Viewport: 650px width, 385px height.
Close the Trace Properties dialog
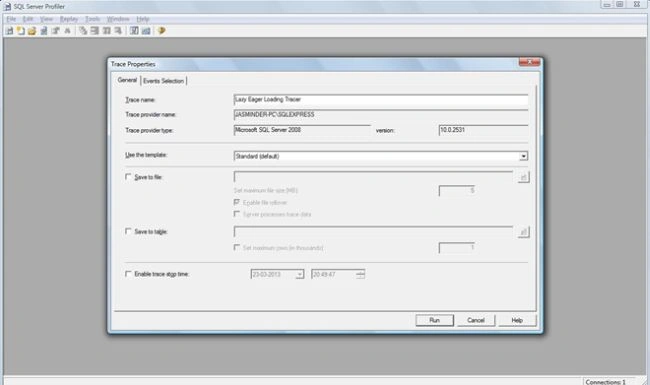pyautogui.click(x=529, y=62)
